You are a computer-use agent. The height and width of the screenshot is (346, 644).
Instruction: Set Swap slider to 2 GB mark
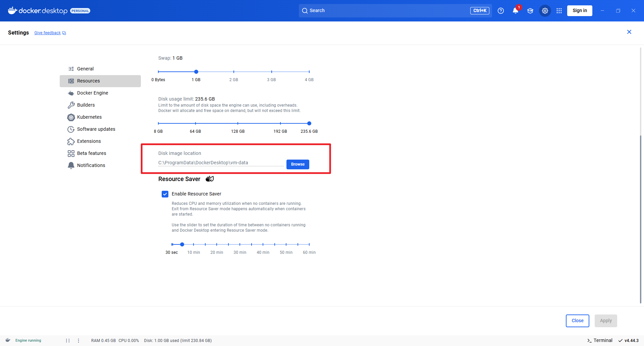(234, 72)
